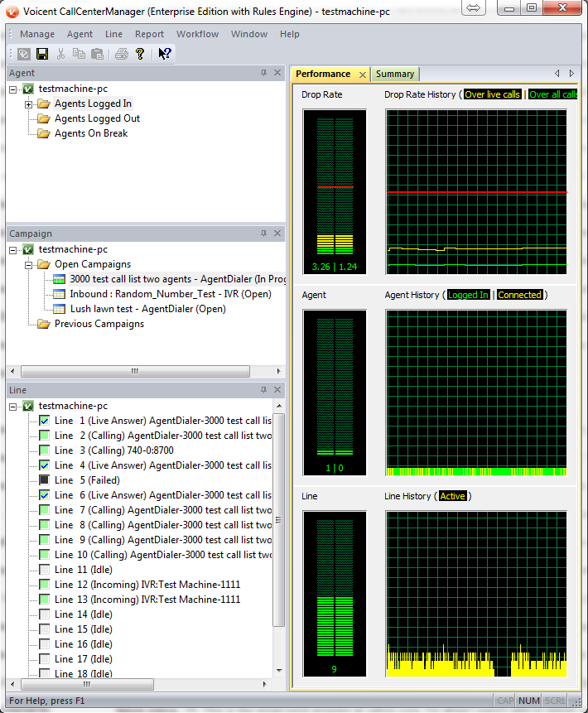Click the 'Active' line history legend

pos(452,496)
